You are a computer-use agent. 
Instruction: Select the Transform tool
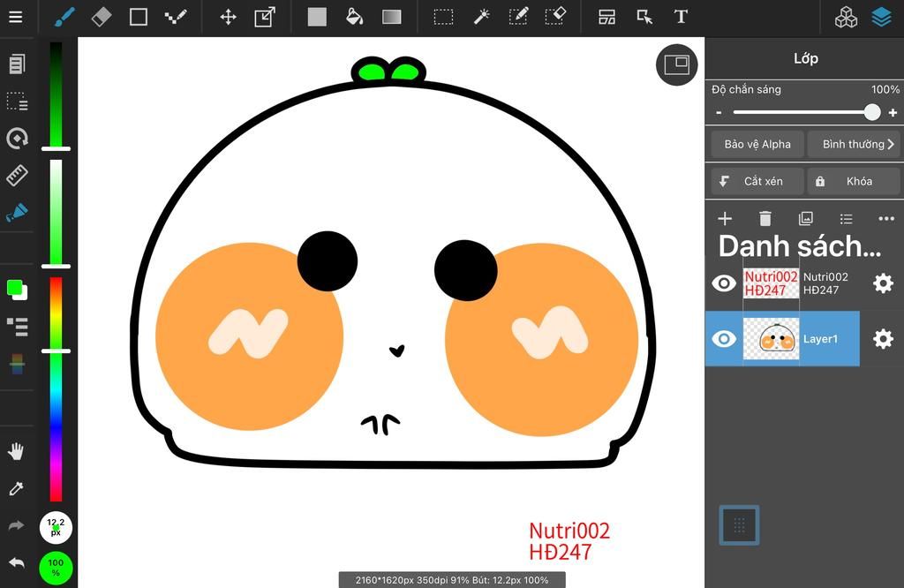pos(265,17)
